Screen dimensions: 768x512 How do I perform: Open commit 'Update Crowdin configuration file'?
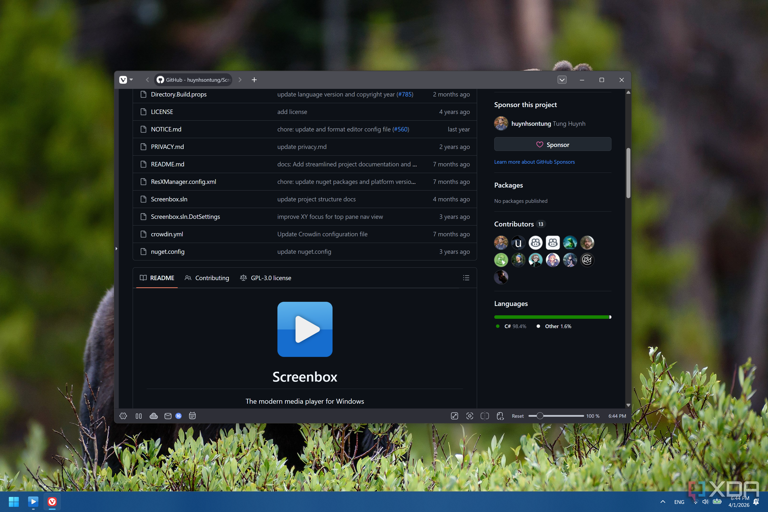(322, 234)
